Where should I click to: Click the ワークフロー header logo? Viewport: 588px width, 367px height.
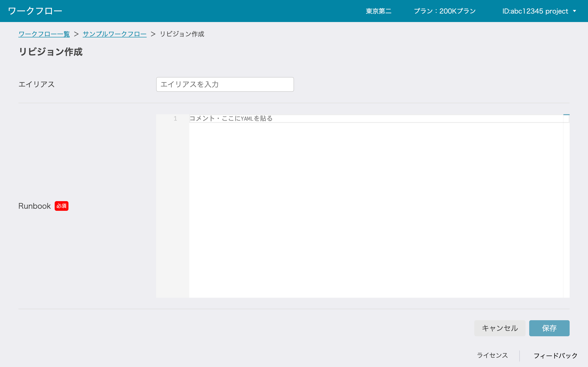pyautogui.click(x=35, y=11)
